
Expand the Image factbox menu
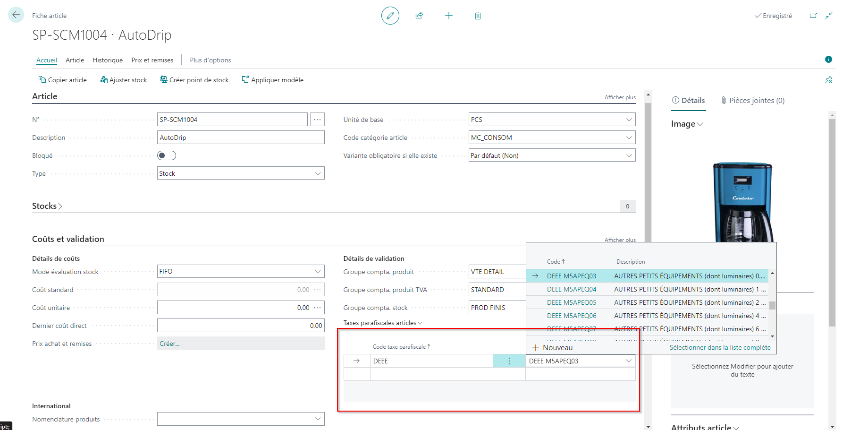tap(687, 124)
